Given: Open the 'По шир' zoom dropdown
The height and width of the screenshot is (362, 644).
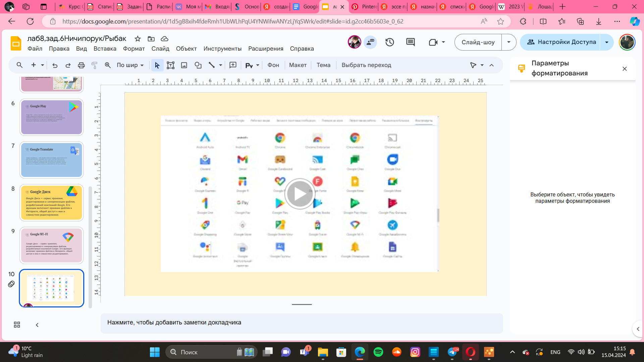Looking at the screenshot, I should tap(130, 65).
